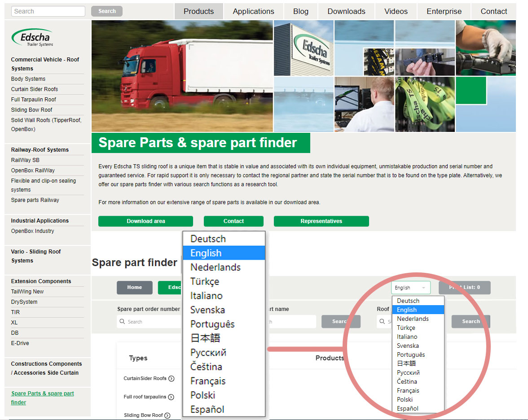Open the RailWay SB sidebar link
The image size is (528, 420).
click(x=25, y=160)
